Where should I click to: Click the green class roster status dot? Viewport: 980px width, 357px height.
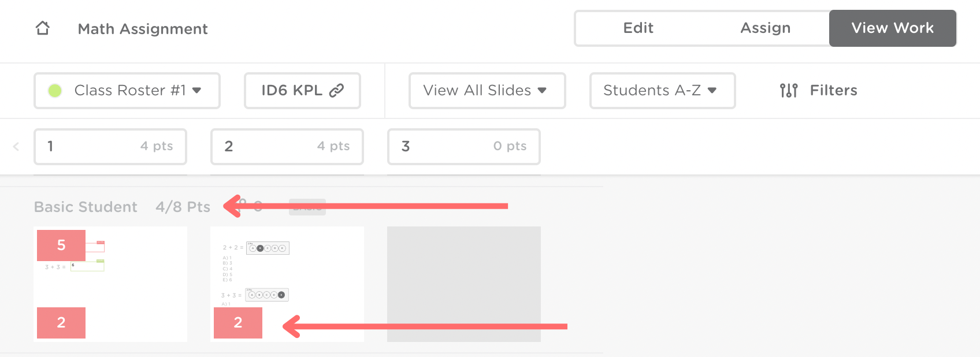click(55, 91)
